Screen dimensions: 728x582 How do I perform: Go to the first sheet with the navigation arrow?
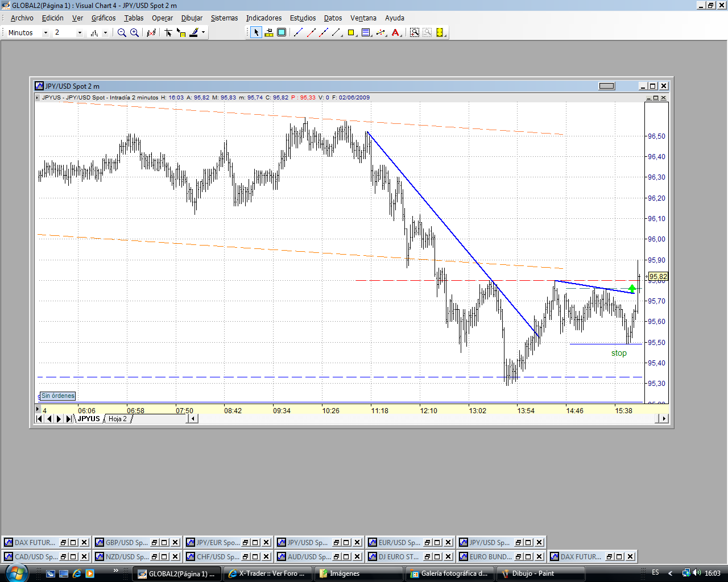[x=39, y=419]
